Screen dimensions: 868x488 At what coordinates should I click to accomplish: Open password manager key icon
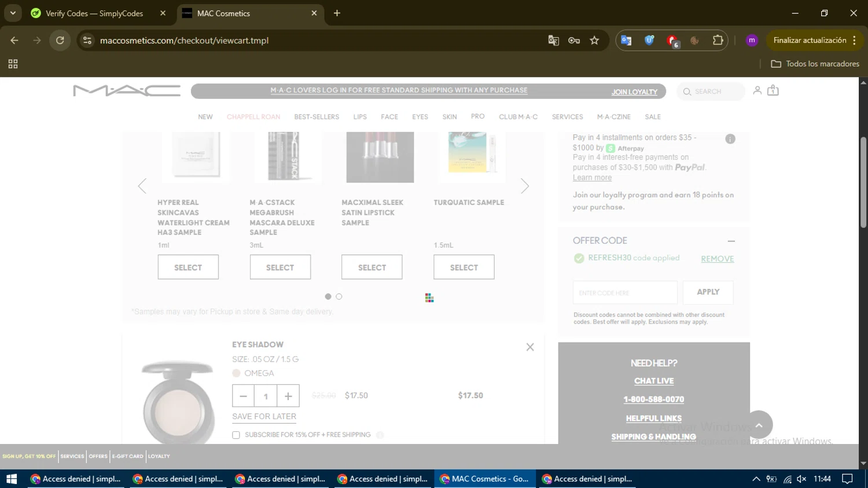(574, 41)
